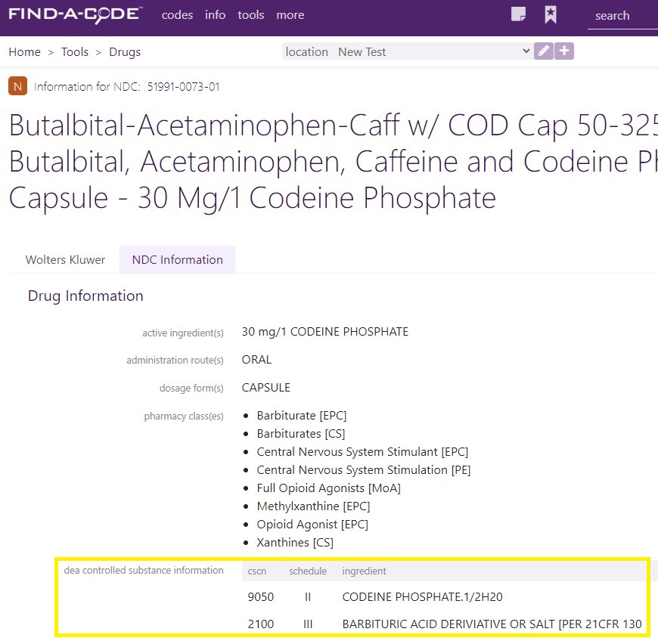Click 30 mg/1 CODEINE PHOSPHATE value
The width and height of the screenshot is (658, 644).
324,332
